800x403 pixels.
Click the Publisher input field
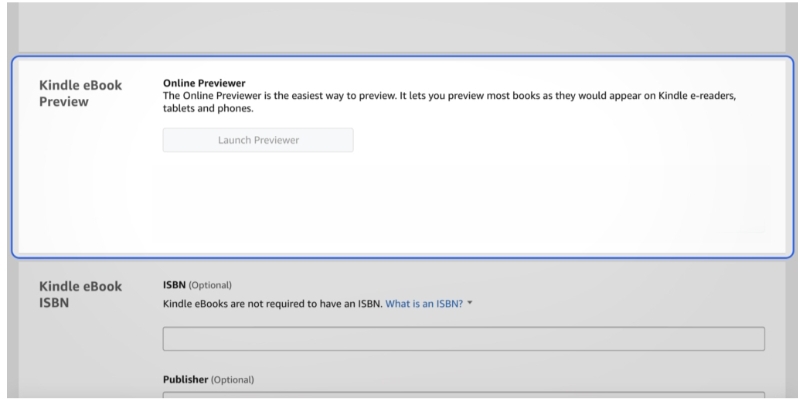pos(463,396)
